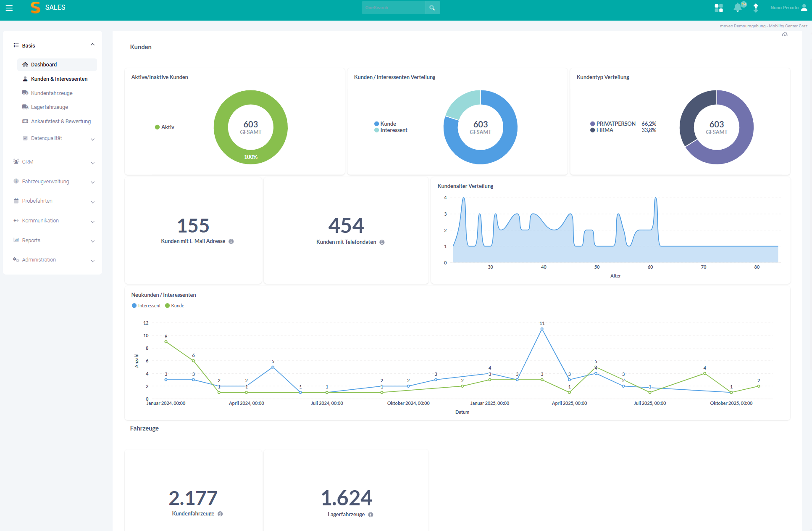Click the cloud download icon

coord(785,34)
